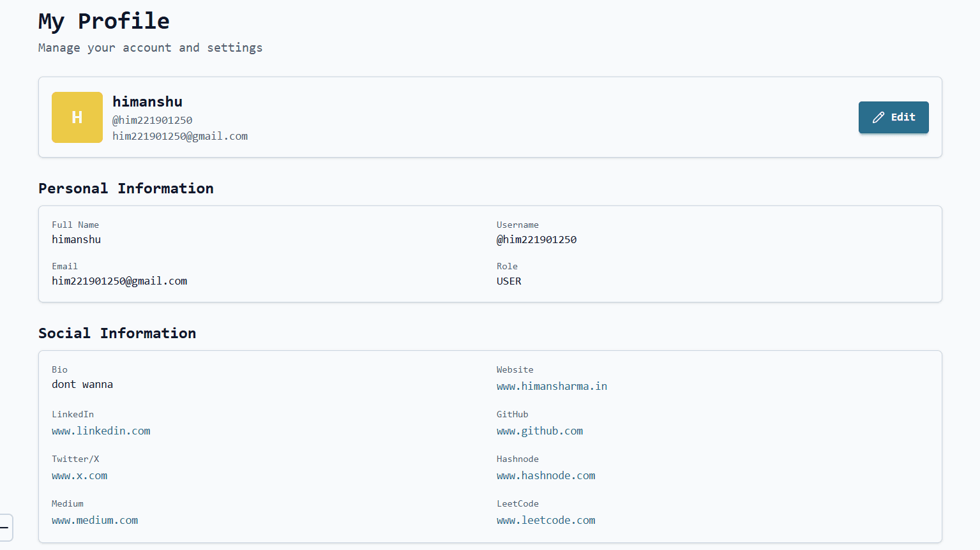
Task: Click the himanshu name heading in profile card
Action: (147, 101)
